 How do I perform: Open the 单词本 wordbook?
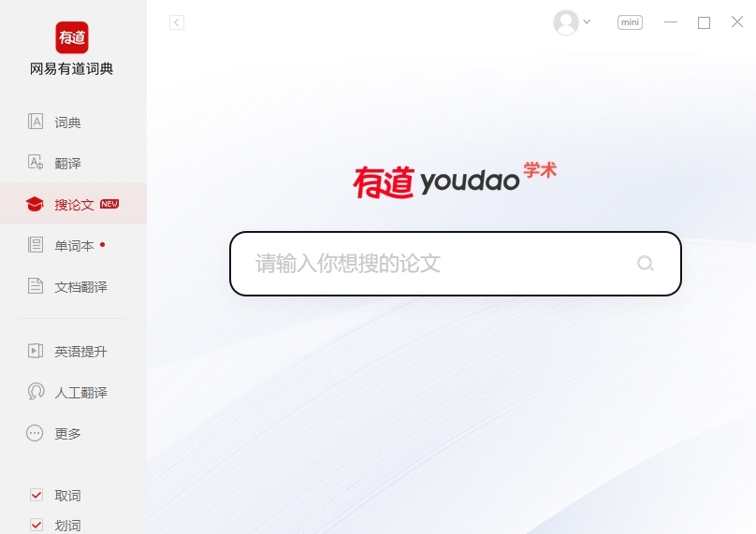click(73, 245)
